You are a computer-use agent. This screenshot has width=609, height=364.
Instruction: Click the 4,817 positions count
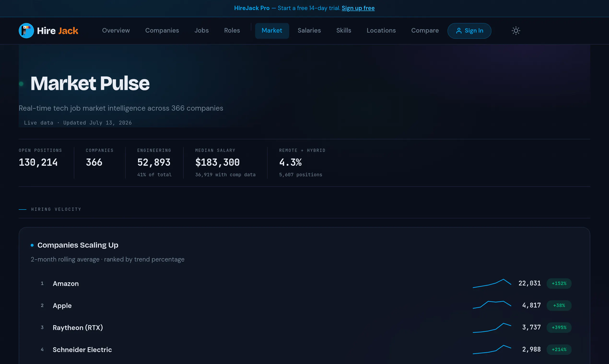tap(531, 305)
